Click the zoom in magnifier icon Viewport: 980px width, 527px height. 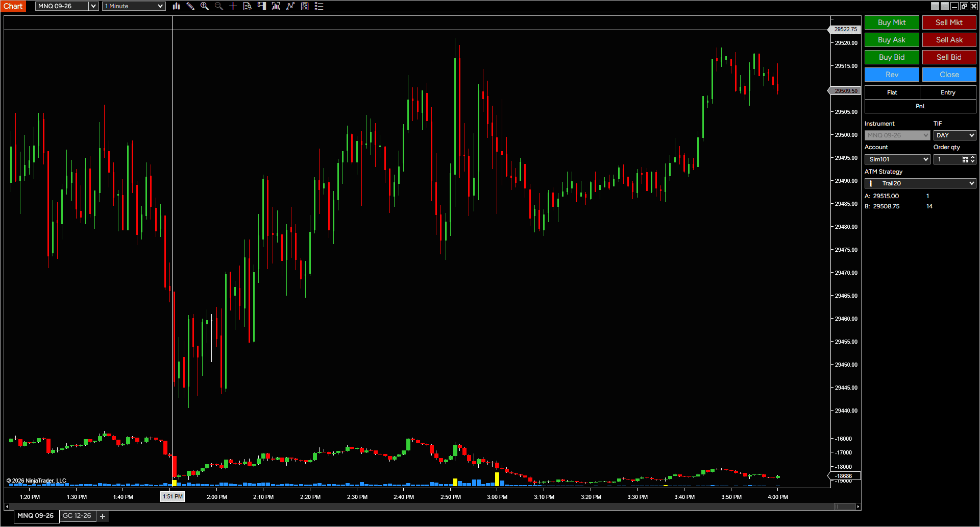coord(205,6)
